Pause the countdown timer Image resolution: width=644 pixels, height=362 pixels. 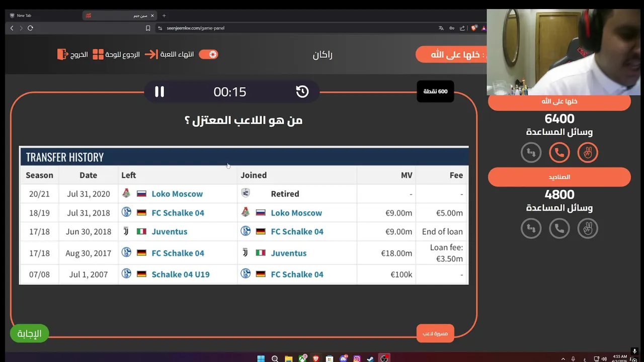click(x=159, y=92)
